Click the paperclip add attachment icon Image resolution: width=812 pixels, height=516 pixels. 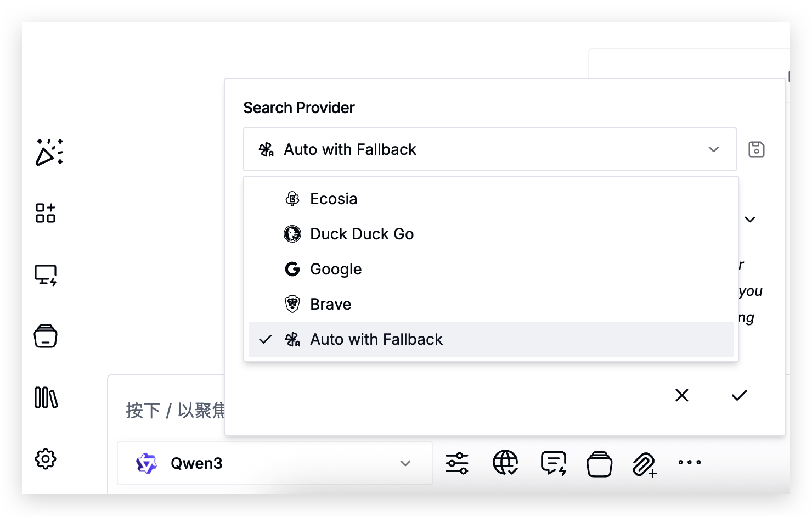[644, 464]
